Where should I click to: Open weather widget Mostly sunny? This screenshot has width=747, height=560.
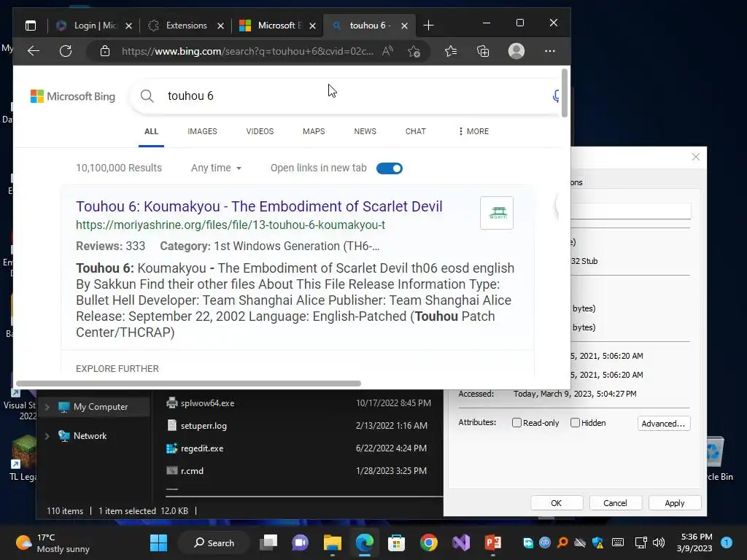(53, 542)
